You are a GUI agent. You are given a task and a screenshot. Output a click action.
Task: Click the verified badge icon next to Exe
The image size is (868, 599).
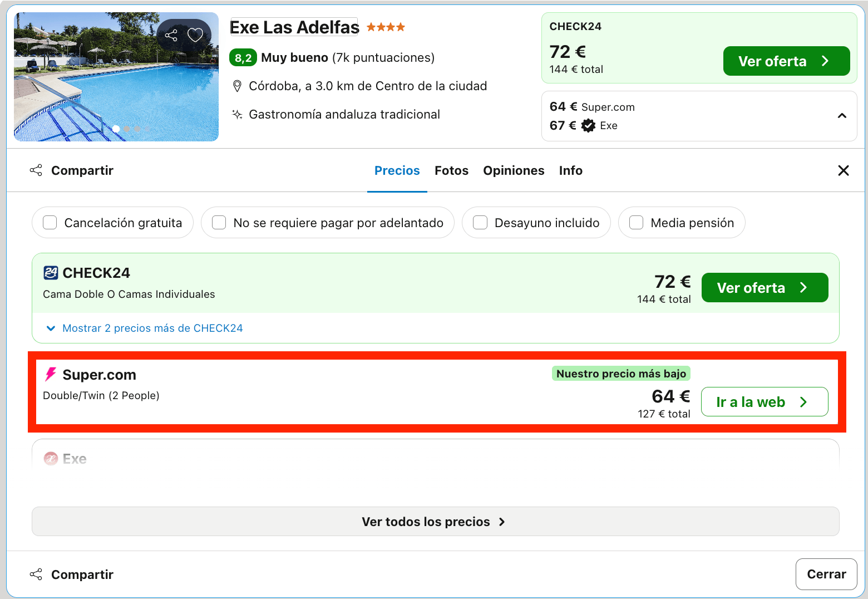coord(588,126)
